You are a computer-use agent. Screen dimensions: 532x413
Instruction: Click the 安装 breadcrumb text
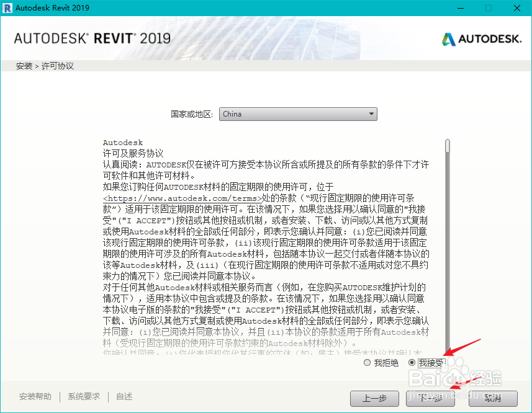[24, 66]
